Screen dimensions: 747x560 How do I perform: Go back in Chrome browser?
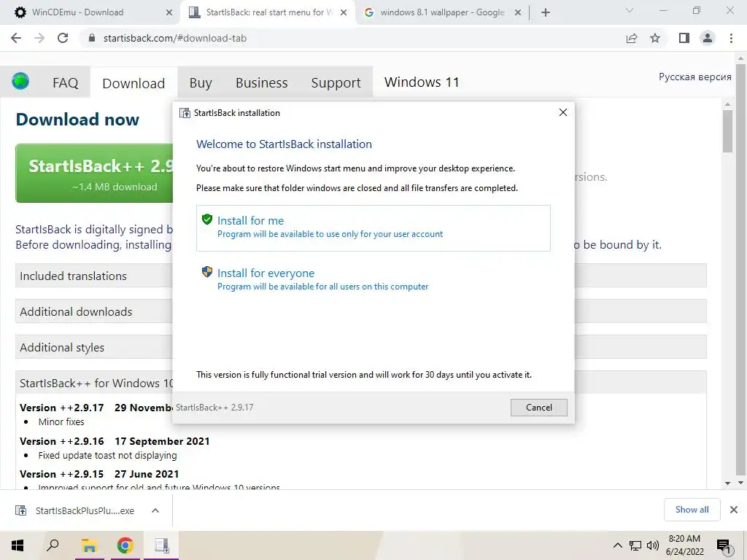(16, 38)
